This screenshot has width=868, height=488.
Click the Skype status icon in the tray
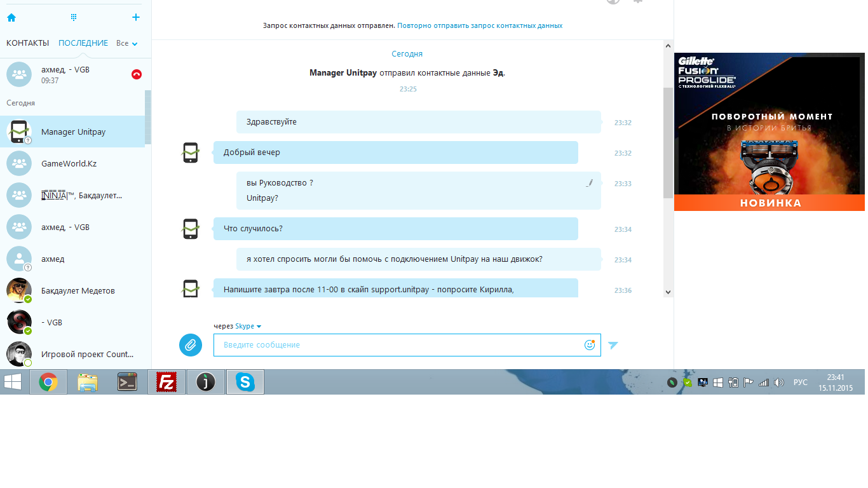point(687,383)
